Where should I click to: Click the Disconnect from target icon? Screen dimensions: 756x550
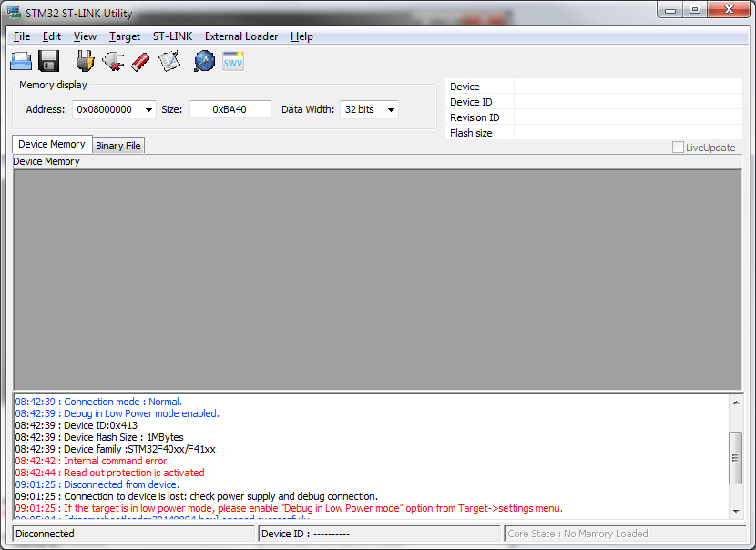[113, 61]
